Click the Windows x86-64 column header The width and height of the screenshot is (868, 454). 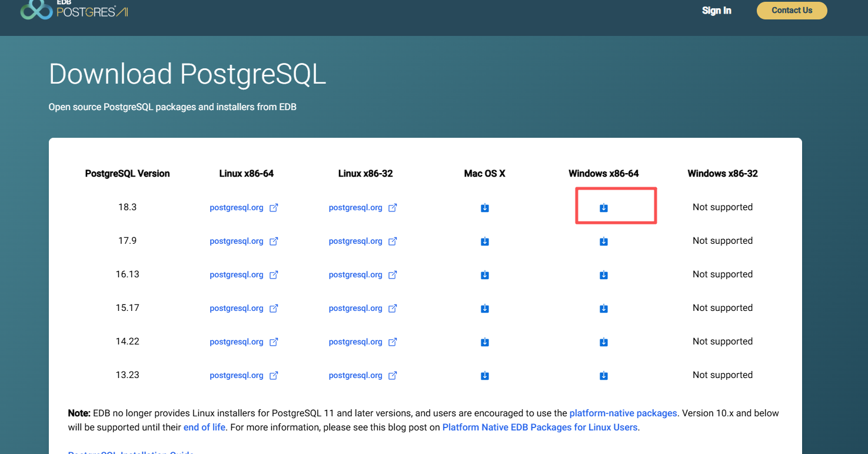pyautogui.click(x=603, y=174)
